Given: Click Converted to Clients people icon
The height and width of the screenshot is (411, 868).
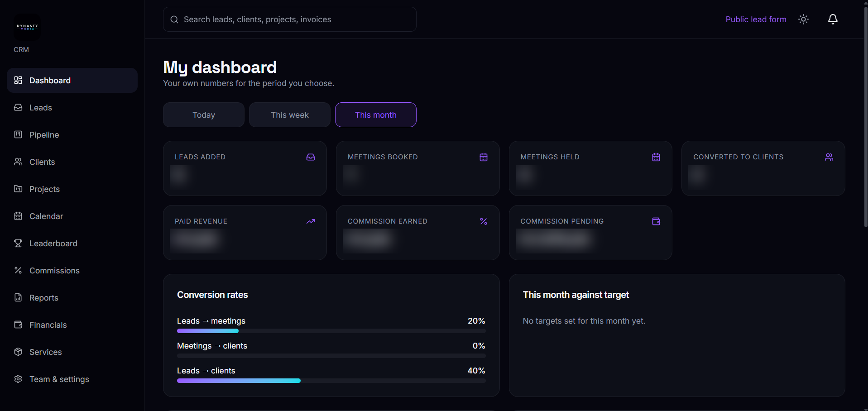Looking at the screenshot, I should tap(829, 157).
